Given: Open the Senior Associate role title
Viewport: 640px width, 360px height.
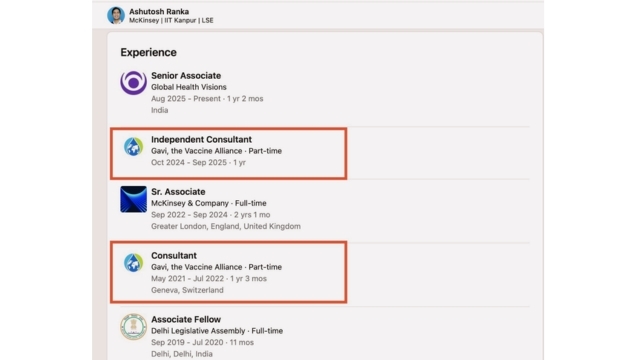Looking at the screenshot, I should [186, 76].
